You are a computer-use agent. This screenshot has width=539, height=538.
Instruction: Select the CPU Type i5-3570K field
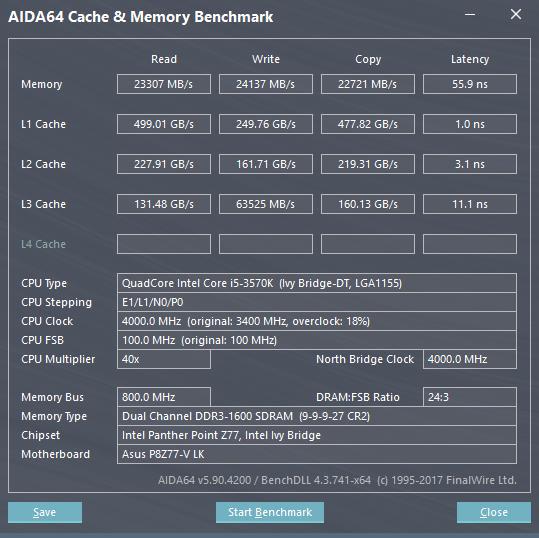pos(317,283)
